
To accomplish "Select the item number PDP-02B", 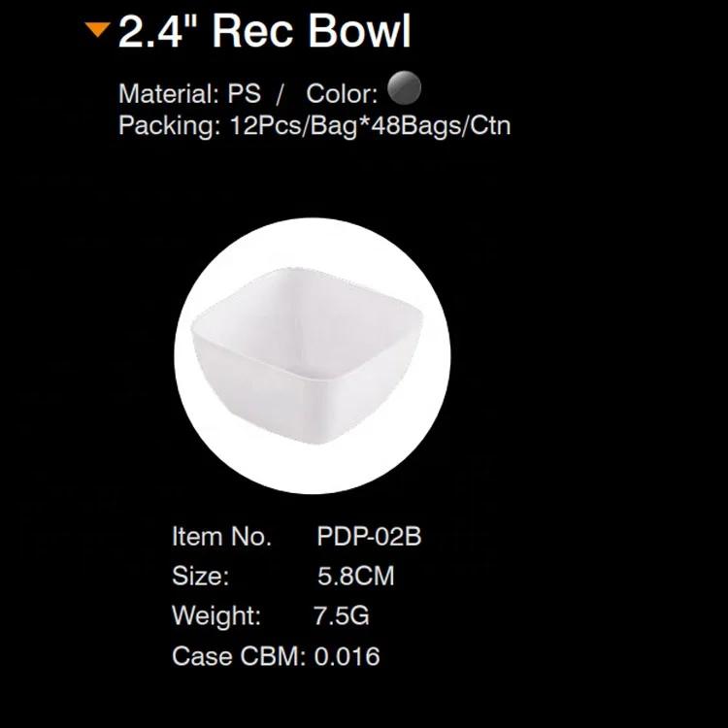I will pyautogui.click(x=369, y=536).
